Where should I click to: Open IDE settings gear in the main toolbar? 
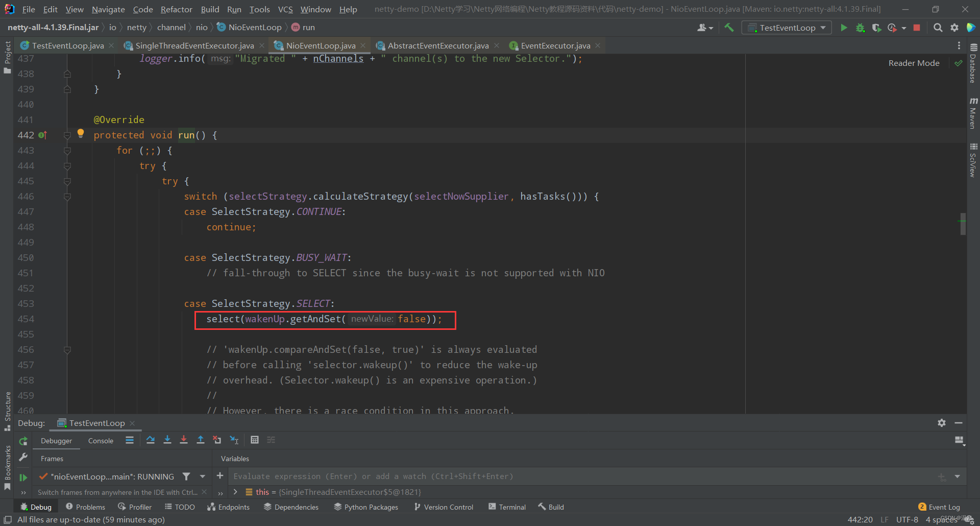pos(954,28)
